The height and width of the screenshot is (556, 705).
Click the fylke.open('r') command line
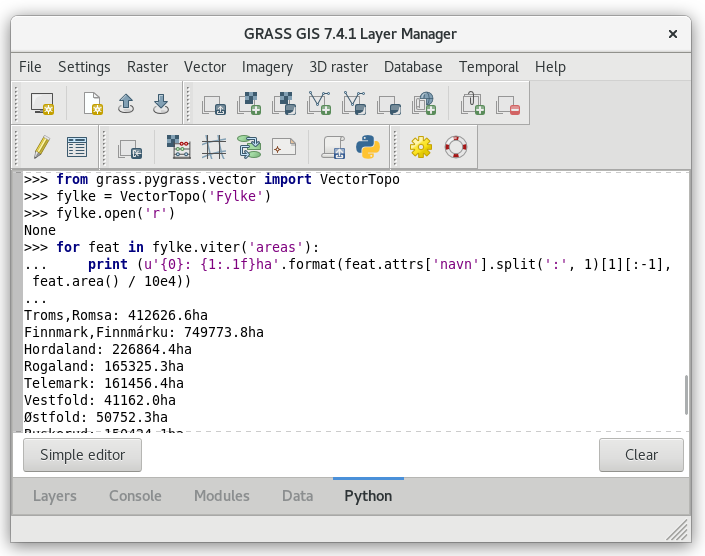(x=99, y=213)
